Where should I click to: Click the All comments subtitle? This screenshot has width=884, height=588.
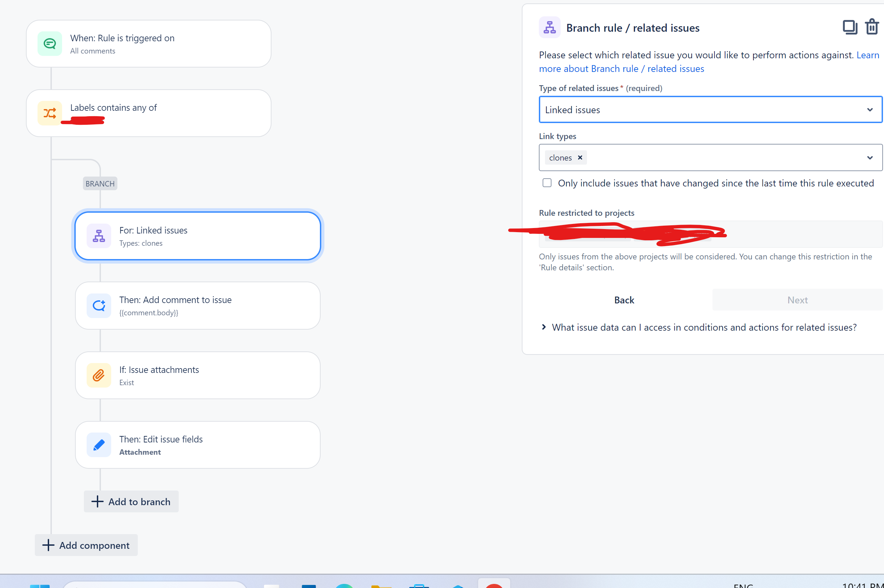(x=93, y=51)
